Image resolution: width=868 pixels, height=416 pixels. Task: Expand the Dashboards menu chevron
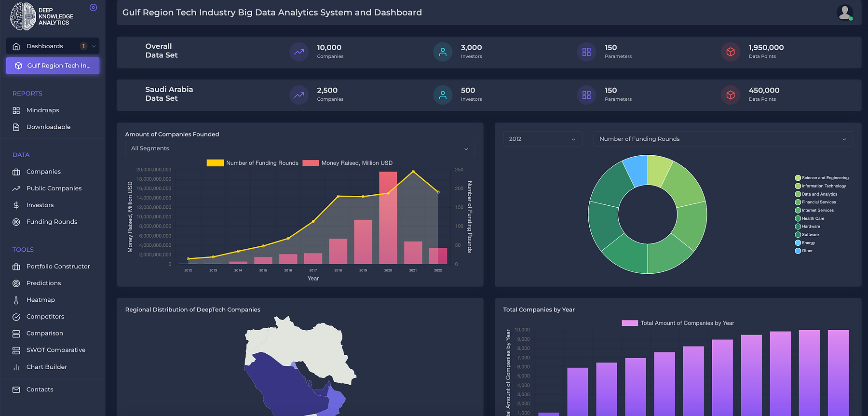click(94, 46)
